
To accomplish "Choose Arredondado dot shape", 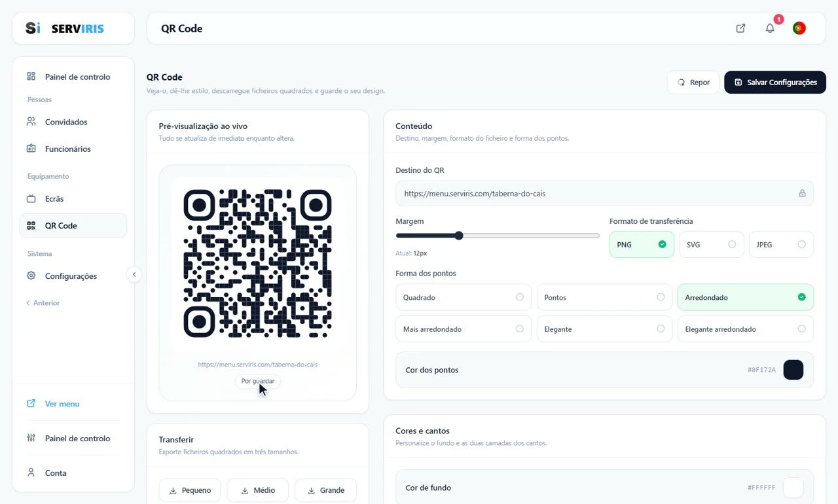I will point(746,297).
